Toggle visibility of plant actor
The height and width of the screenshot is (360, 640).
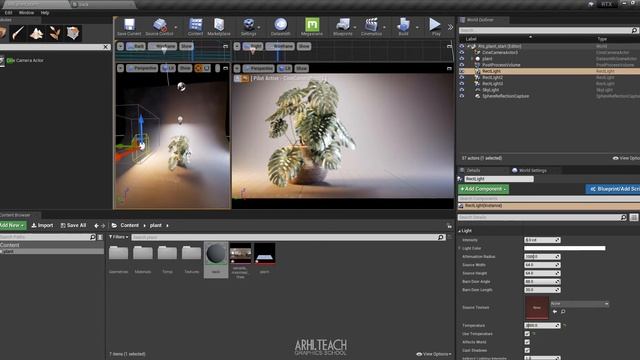coord(462,59)
